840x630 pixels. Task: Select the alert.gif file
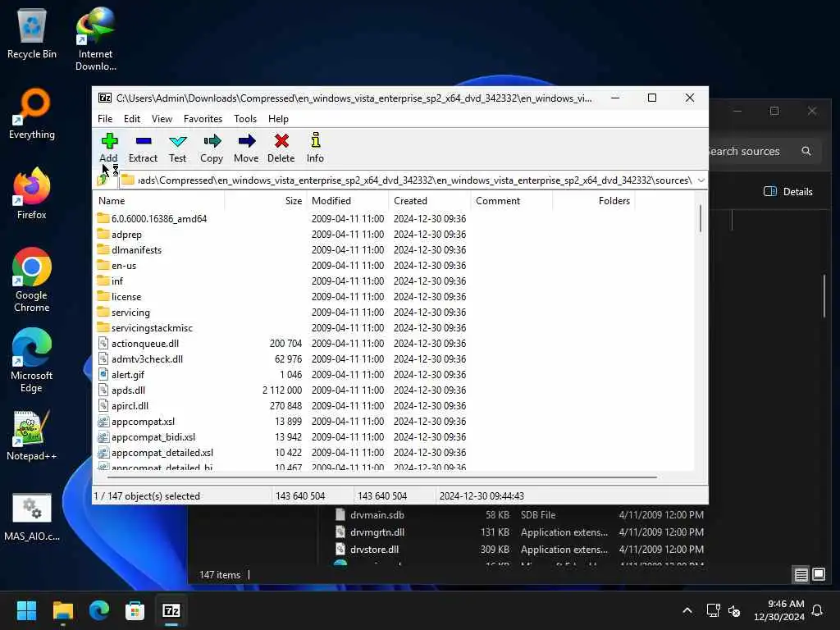[x=121, y=374]
